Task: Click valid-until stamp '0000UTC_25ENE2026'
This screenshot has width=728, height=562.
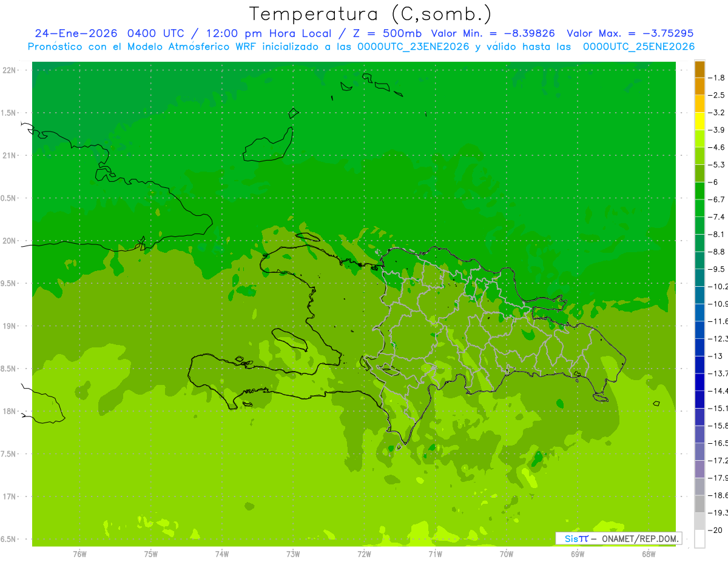Action: [x=638, y=47]
